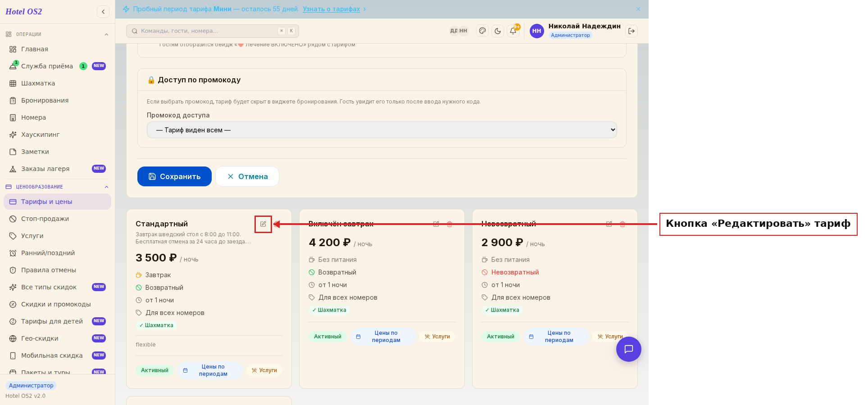Toggle Активный status on Включён завтрак
This screenshot has height=405, width=868.
327,337
